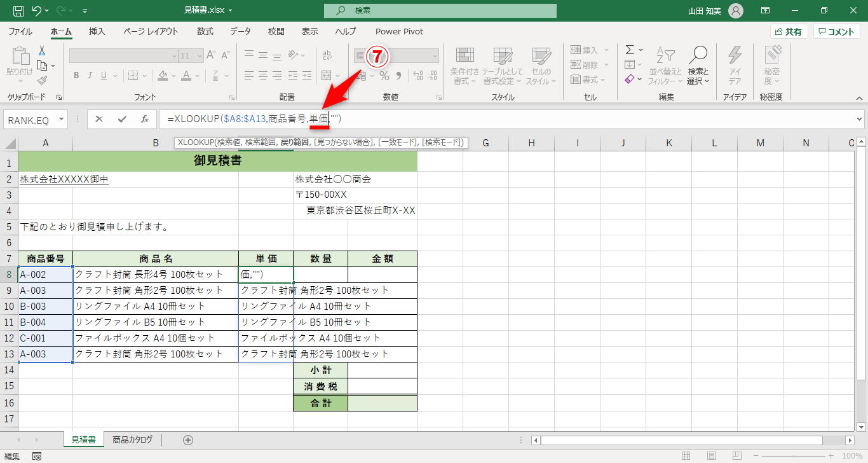Undo the last action
The width and height of the screenshot is (868, 463).
pyautogui.click(x=37, y=11)
